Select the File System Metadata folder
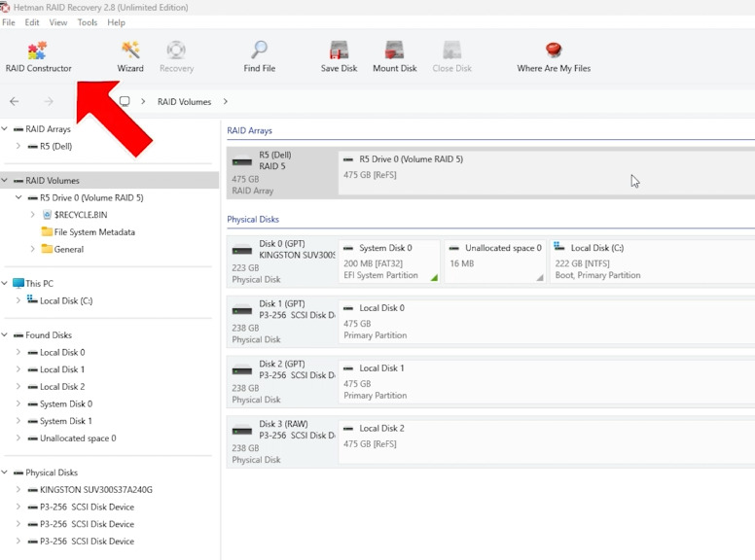The height and width of the screenshot is (560, 755). click(x=94, y=232)
